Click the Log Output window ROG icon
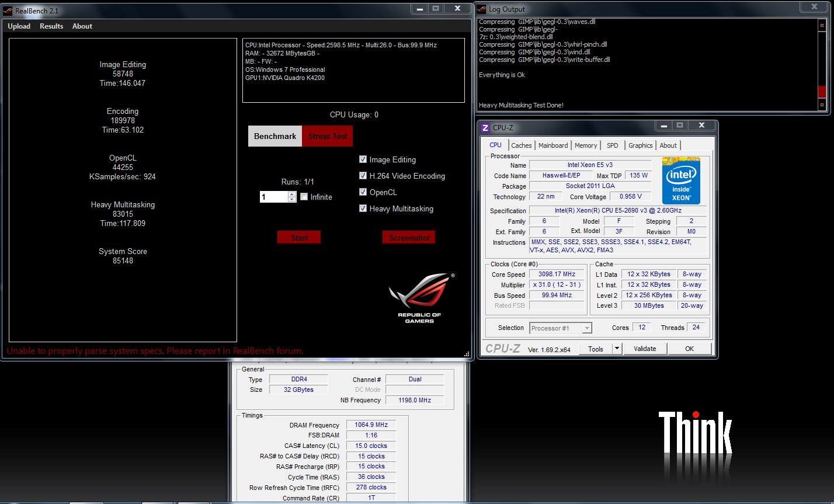 [482, 9]
